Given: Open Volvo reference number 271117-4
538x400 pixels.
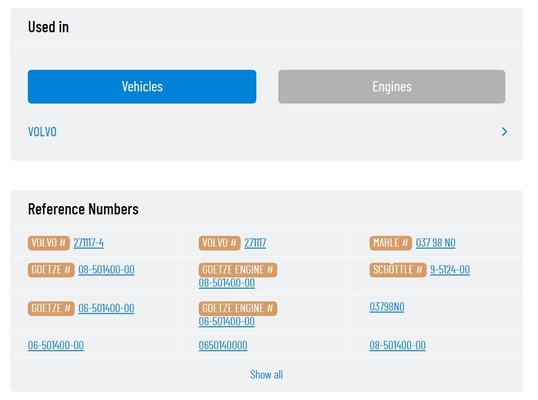Looking at the screenshot, I should [89, 243].
